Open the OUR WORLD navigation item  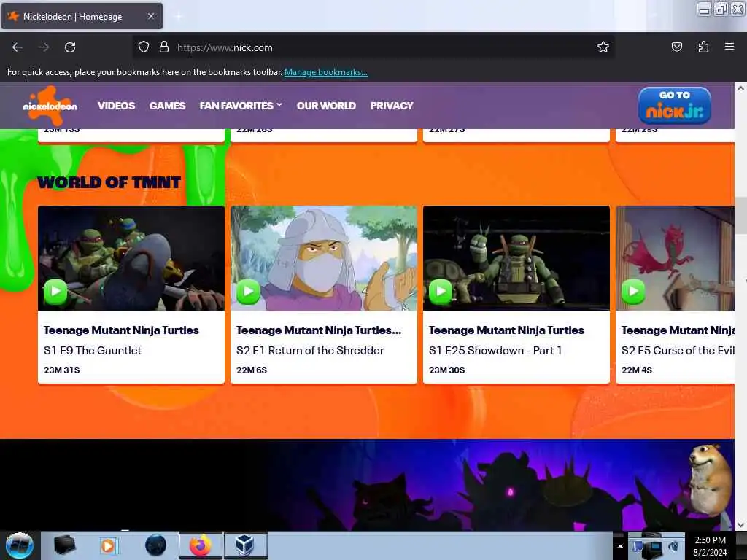point(326,106)
